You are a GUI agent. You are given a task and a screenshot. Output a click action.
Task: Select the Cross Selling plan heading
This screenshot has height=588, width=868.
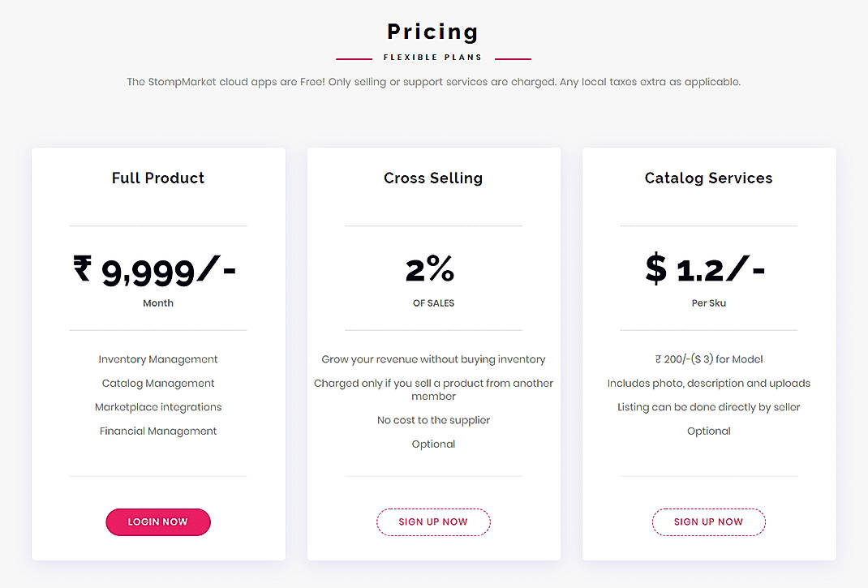coord(433,178)
